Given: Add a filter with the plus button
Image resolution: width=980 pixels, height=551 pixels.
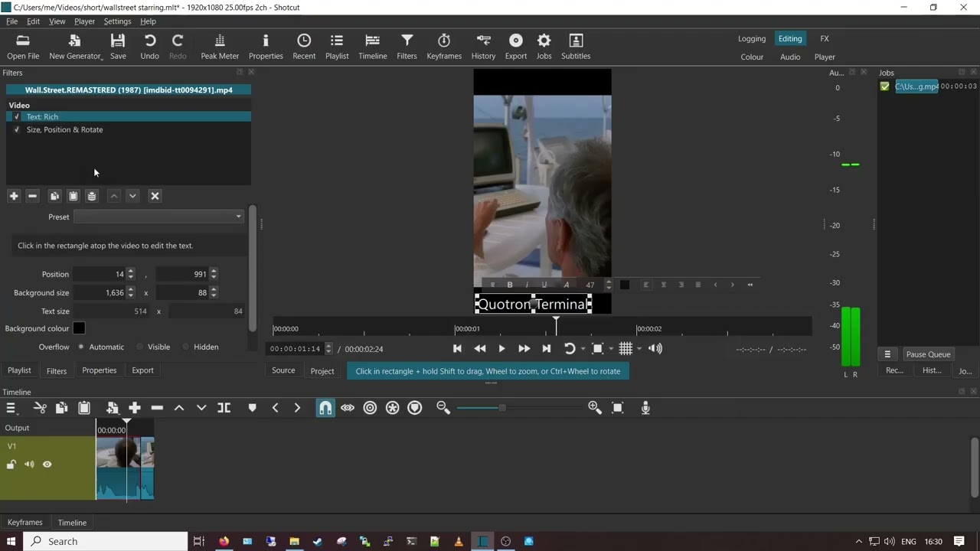Looking at the screenshot, I should (x=14, y=196).
